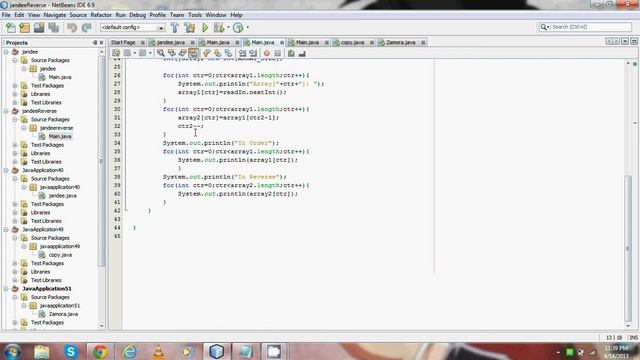Click the first icon in editor toolbar
The width and height of the screenshot is (640, 360).
pyautogui.click(x=116, y=53)
